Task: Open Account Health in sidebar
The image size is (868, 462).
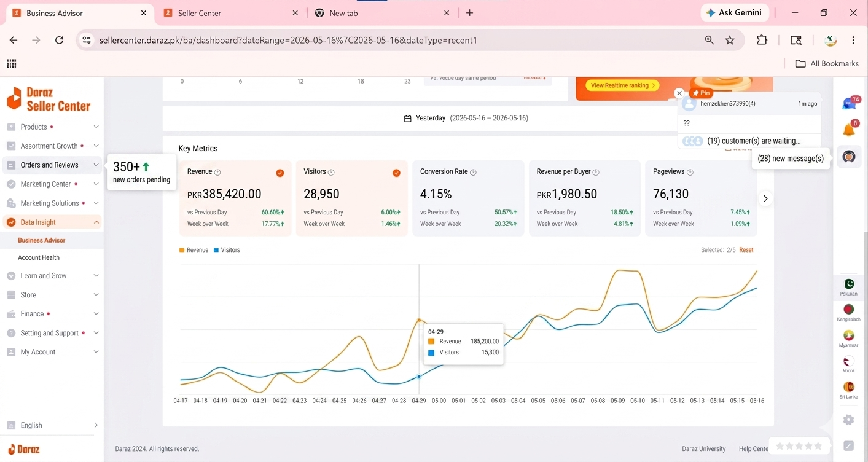Action: click(x=39, y=257)
